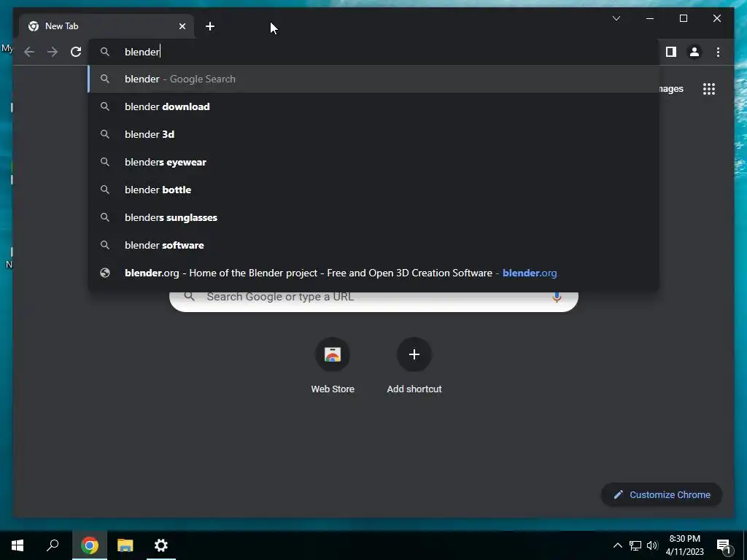Open a new tab with the plus button
This screenshot has width=747, height=560.
point(210,26)
